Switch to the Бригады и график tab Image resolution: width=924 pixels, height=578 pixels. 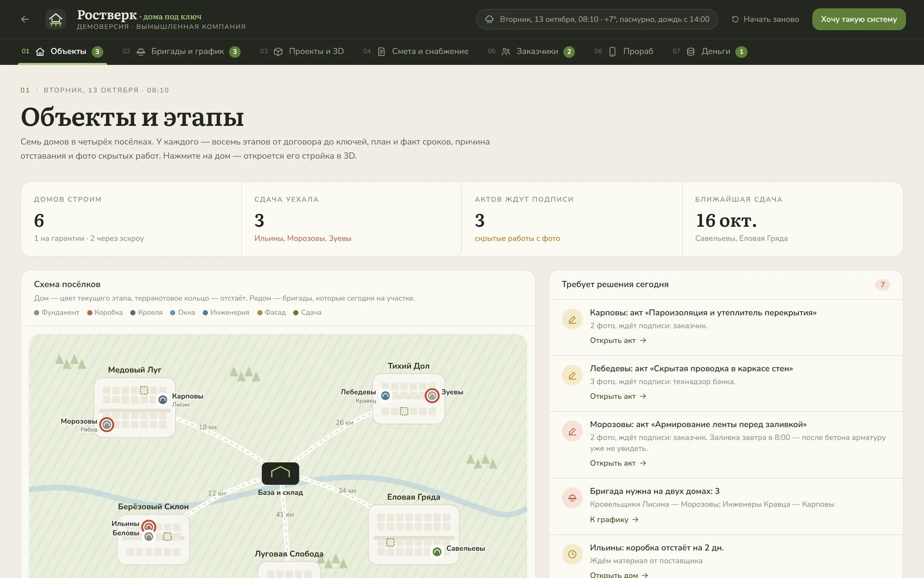pyautogui.click(x=181, y=52)
